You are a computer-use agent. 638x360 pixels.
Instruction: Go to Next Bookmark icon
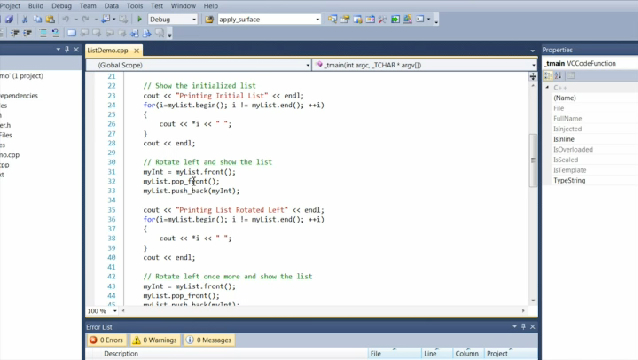pyautogui.click(x=96, y=33)
